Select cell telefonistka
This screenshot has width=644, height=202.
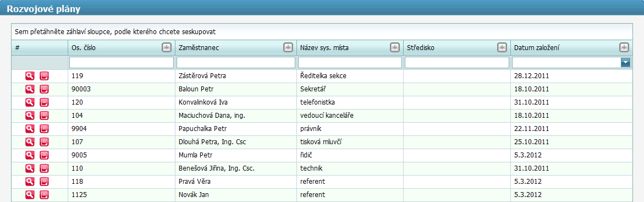coord(350,102)
